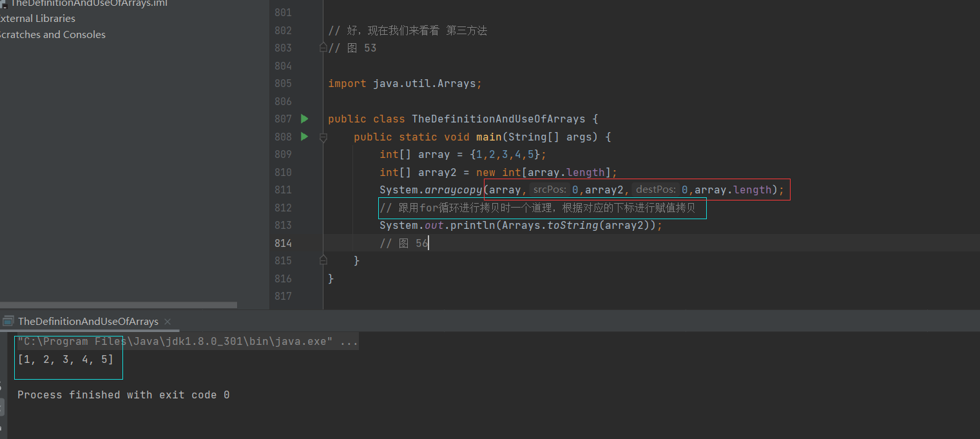Click the java.exe command line in console
This screenshot has height=439, width=980.
coord(187,342)
